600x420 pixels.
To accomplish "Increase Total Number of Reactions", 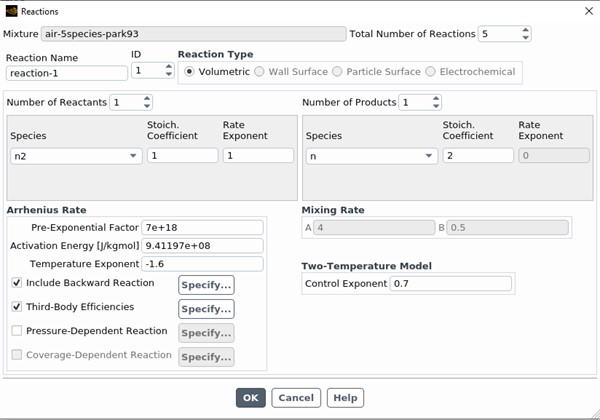I will [x=526, y=30].
